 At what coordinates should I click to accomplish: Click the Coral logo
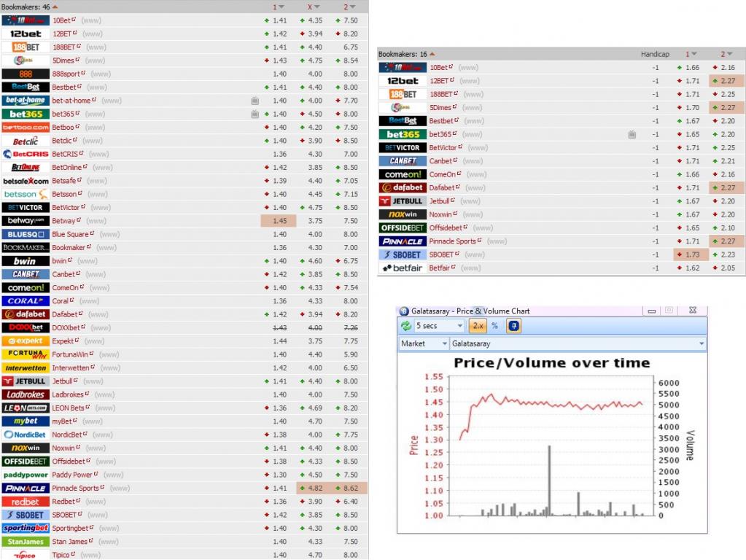pyautogui.click(x=26, y=301)
